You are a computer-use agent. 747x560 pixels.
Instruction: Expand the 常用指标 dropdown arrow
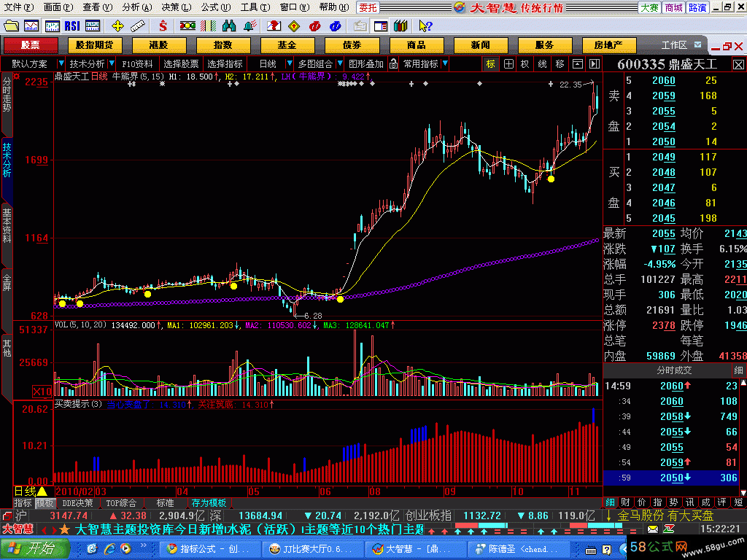[x=445, y=63]
